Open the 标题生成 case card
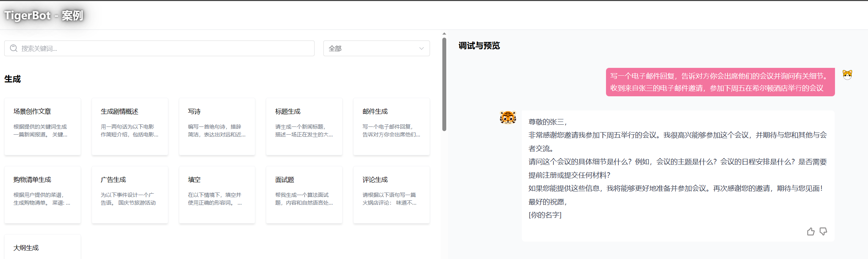This screenshot has height=259, width=868. [304, 126]
